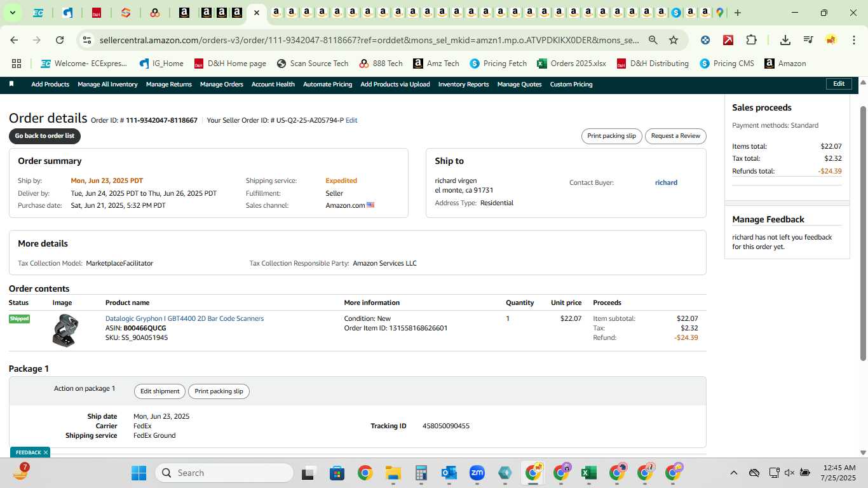Image resolution: width=868 pixels, height=488 pixels.
Task: Open Windows Start menu
Action: [139, 473]
